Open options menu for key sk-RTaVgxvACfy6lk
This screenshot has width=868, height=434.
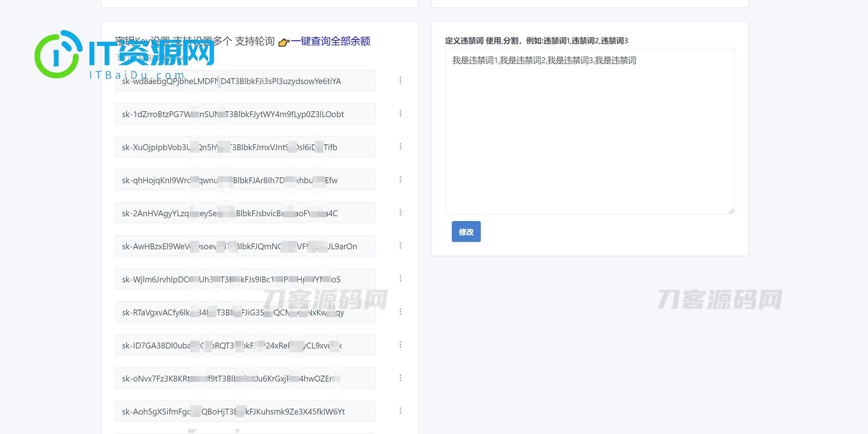(x=400, y=312)
